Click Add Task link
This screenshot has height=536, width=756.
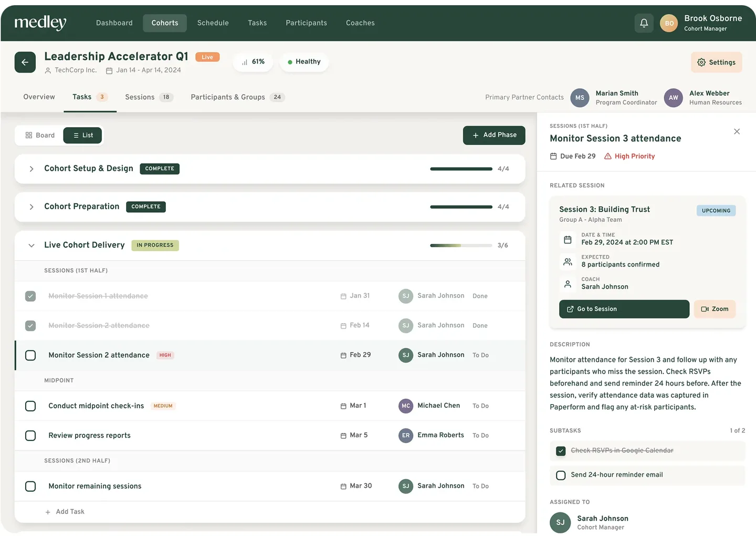65,512
